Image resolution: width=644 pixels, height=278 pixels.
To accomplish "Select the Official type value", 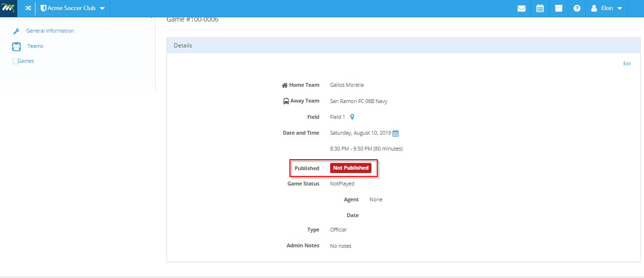I will 338,230.
